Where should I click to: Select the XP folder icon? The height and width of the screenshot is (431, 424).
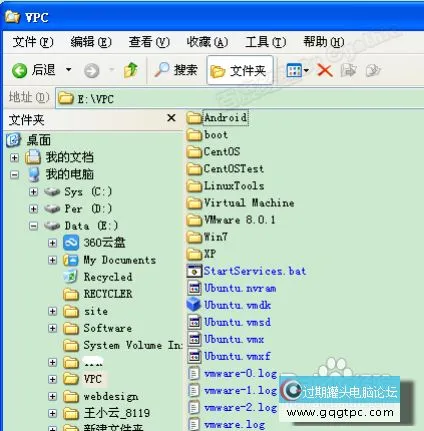point(194,254)
